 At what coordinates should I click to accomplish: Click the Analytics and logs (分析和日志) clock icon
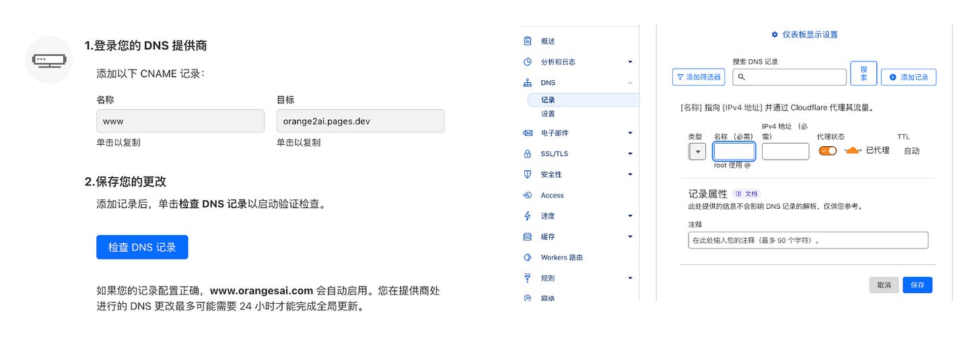528,62
